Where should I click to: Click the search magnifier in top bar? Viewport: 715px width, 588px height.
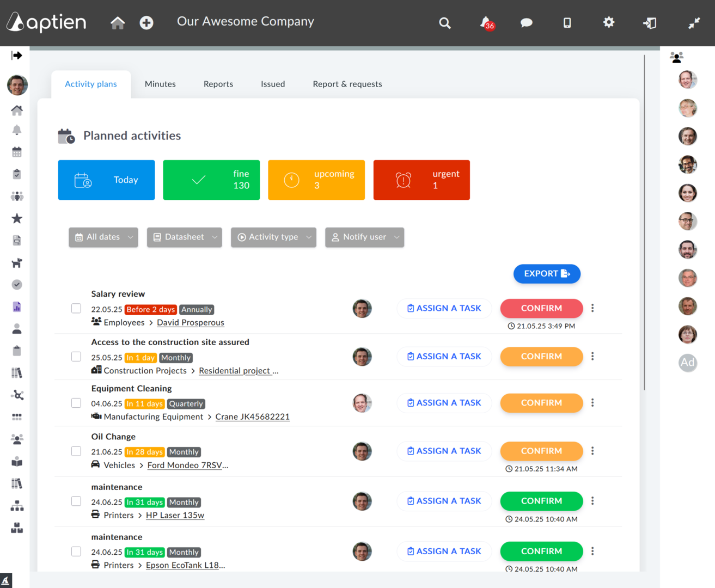click(x=445, y=23)
